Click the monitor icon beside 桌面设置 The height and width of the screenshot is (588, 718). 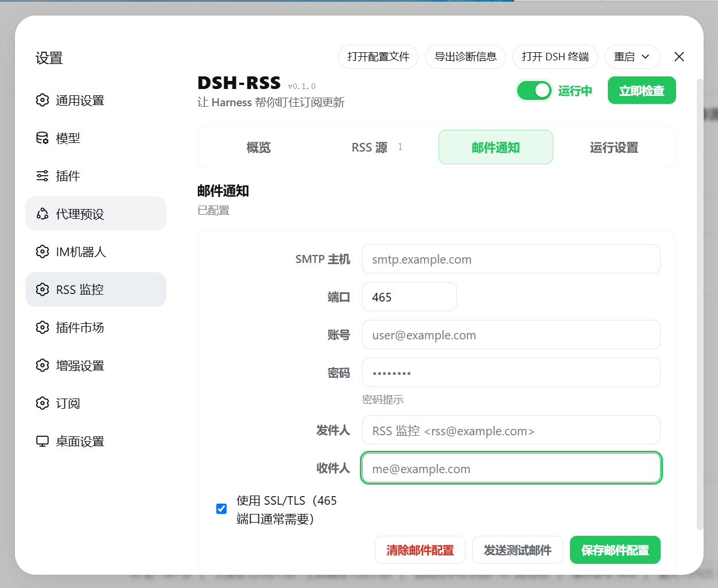pos(42,441)
